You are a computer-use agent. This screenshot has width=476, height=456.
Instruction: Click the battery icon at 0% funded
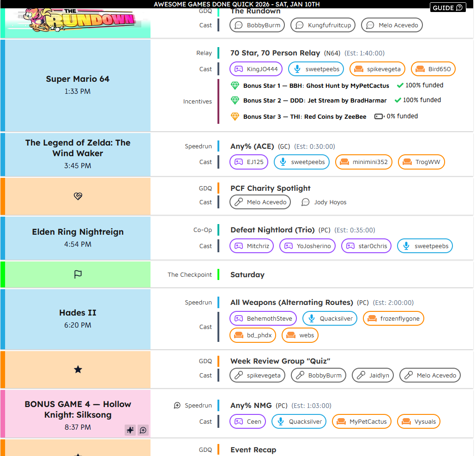(379, 116)
